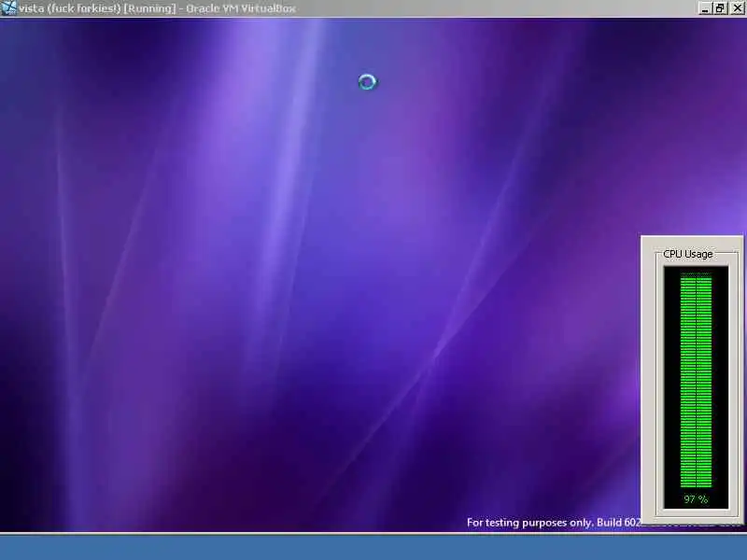This screenshot has width=747, height=560.
Task: Click the CPU Usage group label
Action: (688, 254)
